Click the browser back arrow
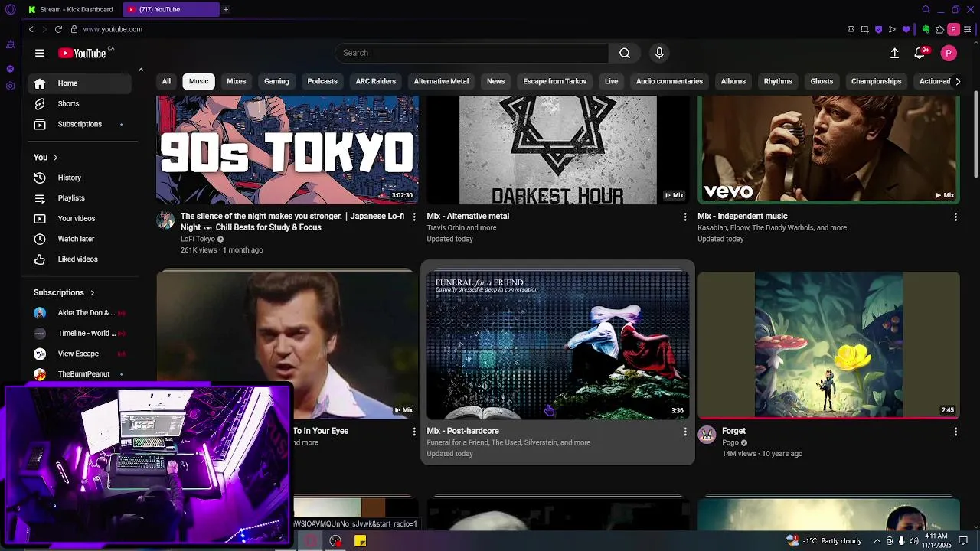 pos(31,29)
